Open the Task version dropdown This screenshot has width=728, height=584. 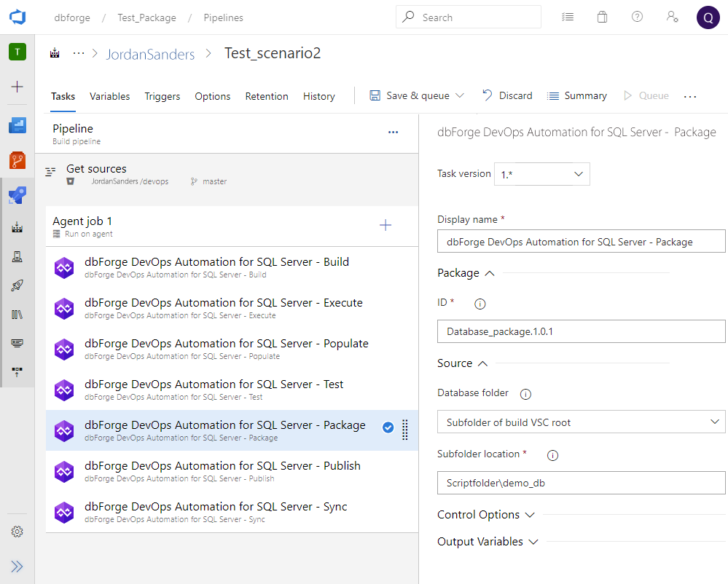(542, 174)
